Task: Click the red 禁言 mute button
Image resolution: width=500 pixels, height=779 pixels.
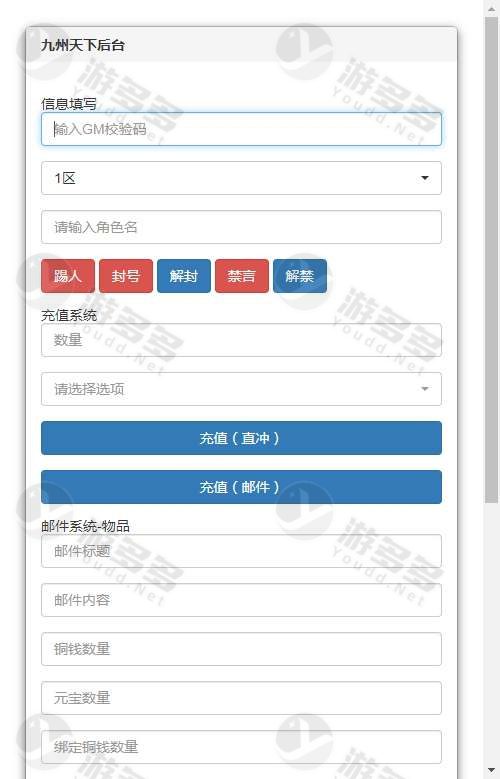Action: coord(242,276)
